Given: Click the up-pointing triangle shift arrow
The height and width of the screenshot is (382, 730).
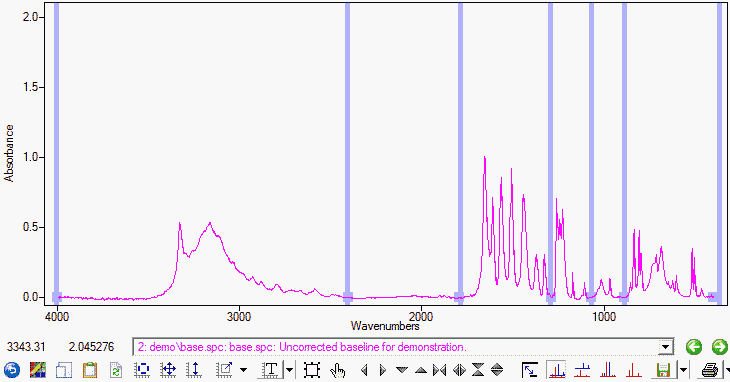Looking at the screenshot, I should pyautogui.click(x=421, y=370).
